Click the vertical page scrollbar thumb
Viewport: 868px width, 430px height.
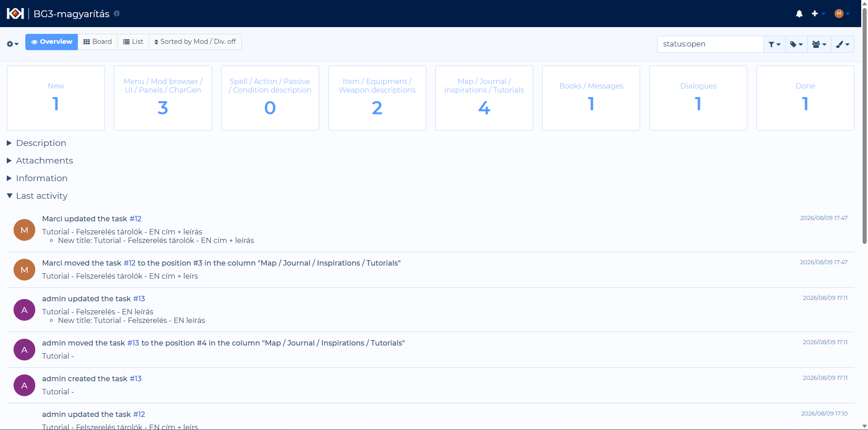tap(864, 126)
